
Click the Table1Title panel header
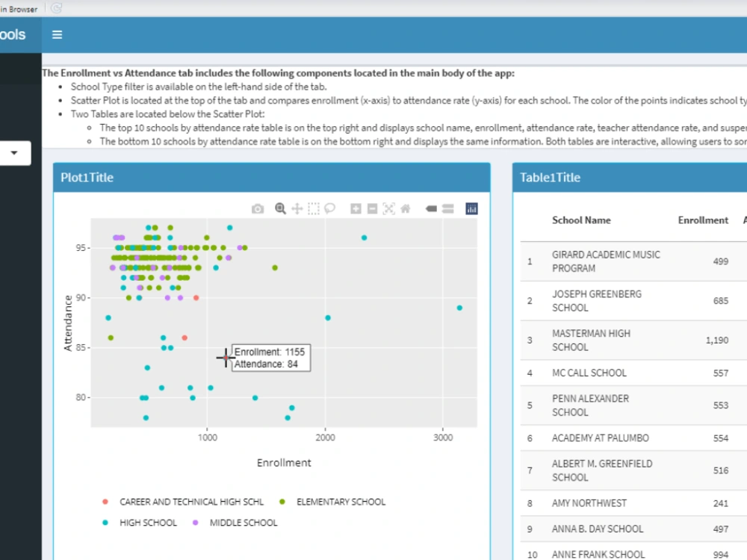tap(630, 178)
